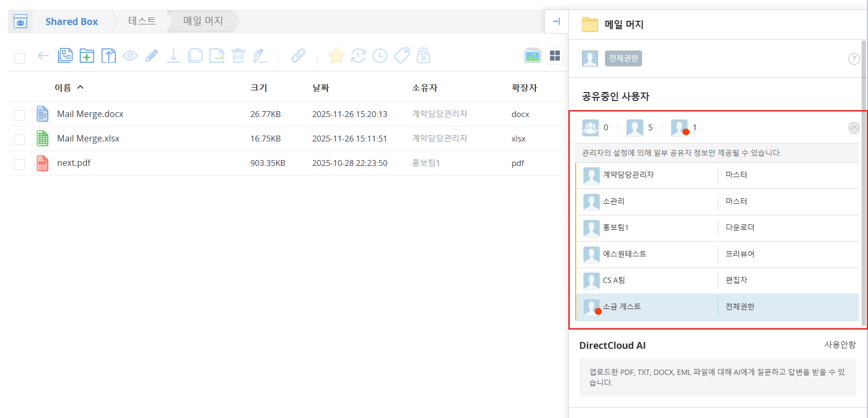Go to the 테스트 breadcrumb folder
The height and width of the screenshot is (418, 868).
(x=142, y=21)
